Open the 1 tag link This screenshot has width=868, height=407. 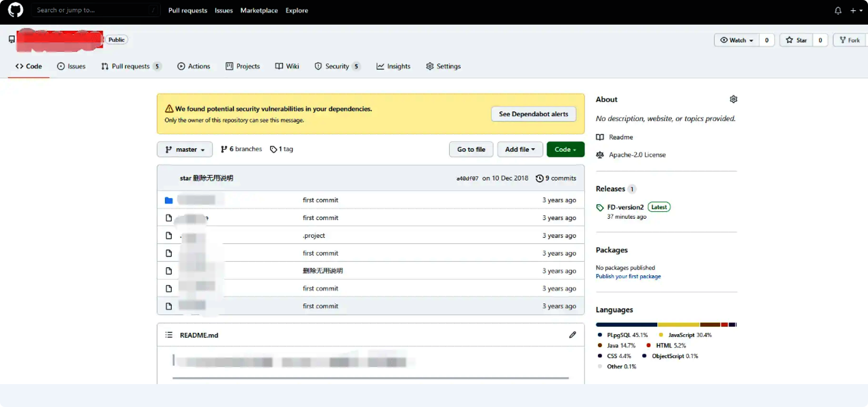tap(281, 149)
